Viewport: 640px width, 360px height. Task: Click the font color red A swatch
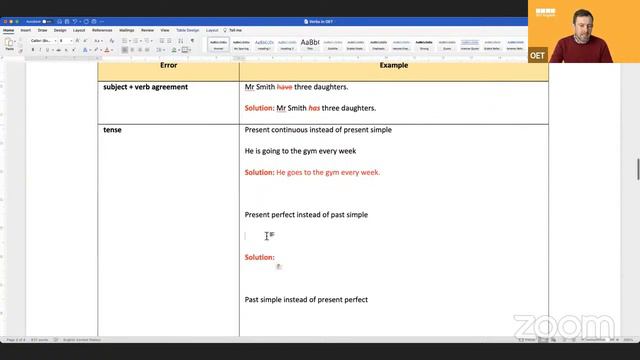coord(107,50)
